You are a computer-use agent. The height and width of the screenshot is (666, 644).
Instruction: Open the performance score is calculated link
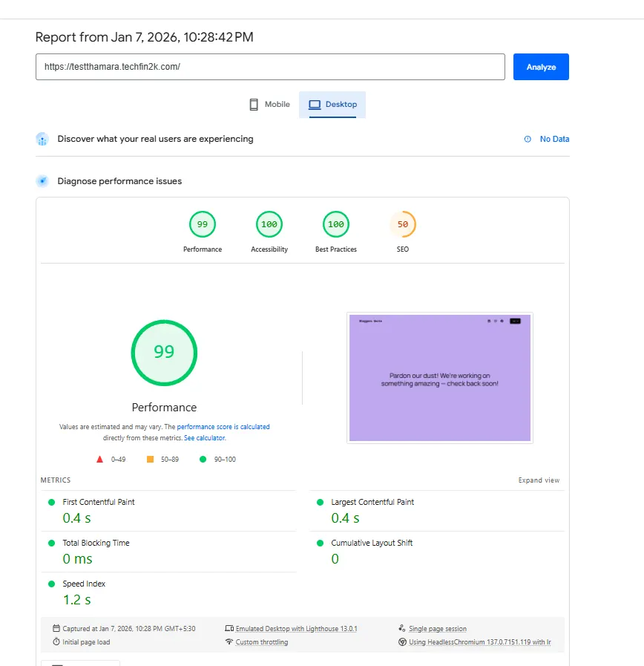(x=223, y=426)
